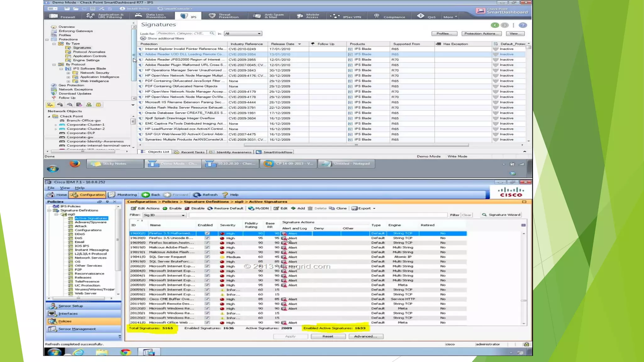Click the Home icon in Cisco IDM
Screen dimensions: 644x362
click(x=51, y=195)
